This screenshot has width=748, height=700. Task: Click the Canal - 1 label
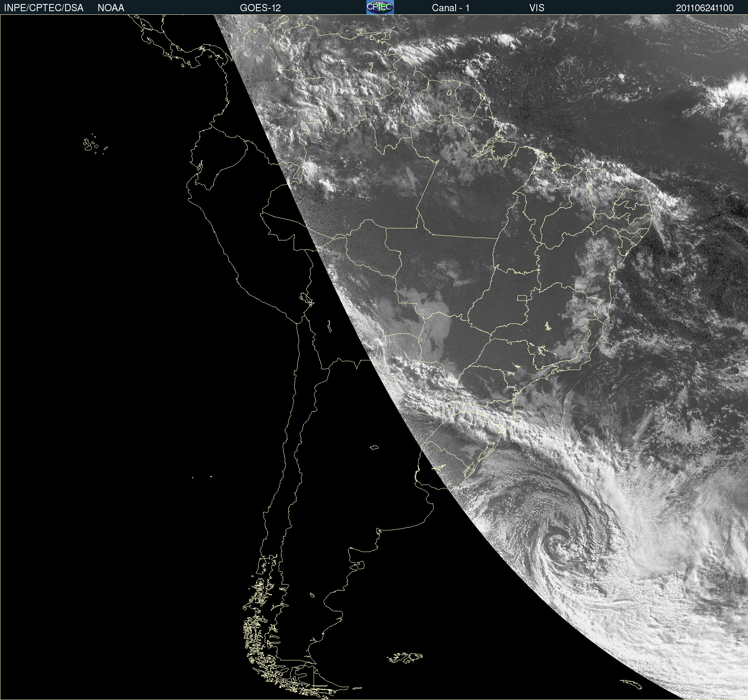click(451, 8)
